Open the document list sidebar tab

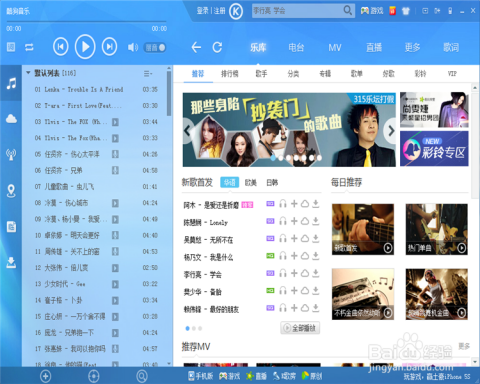click(11, 227)
